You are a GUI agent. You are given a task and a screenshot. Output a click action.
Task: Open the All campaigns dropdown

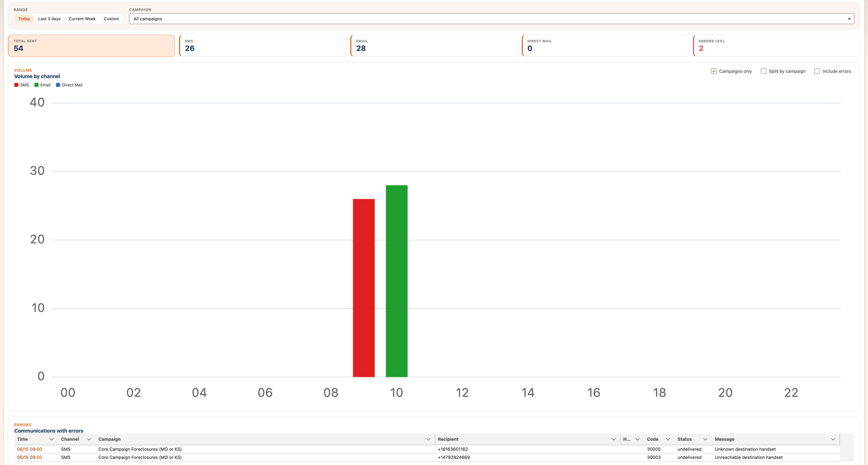pos(492,19)
